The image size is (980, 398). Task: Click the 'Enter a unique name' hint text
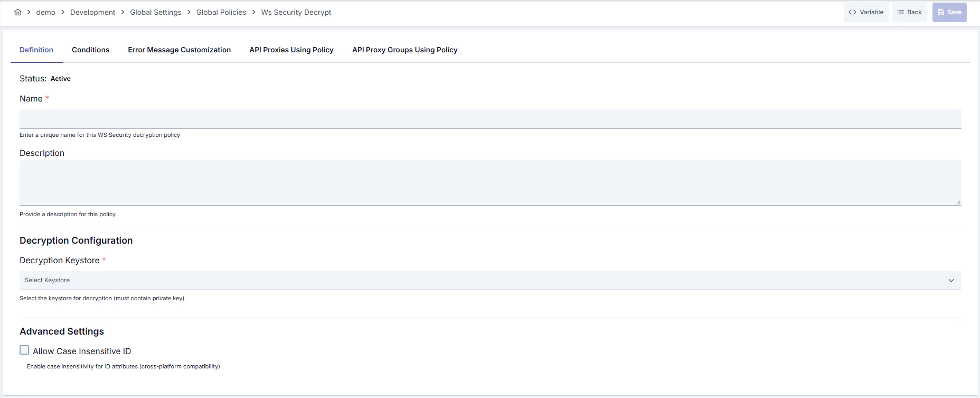point(100,135)
